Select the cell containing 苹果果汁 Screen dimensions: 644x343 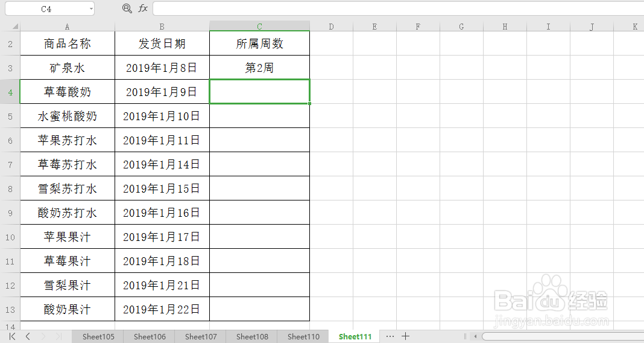coord(68,237)
